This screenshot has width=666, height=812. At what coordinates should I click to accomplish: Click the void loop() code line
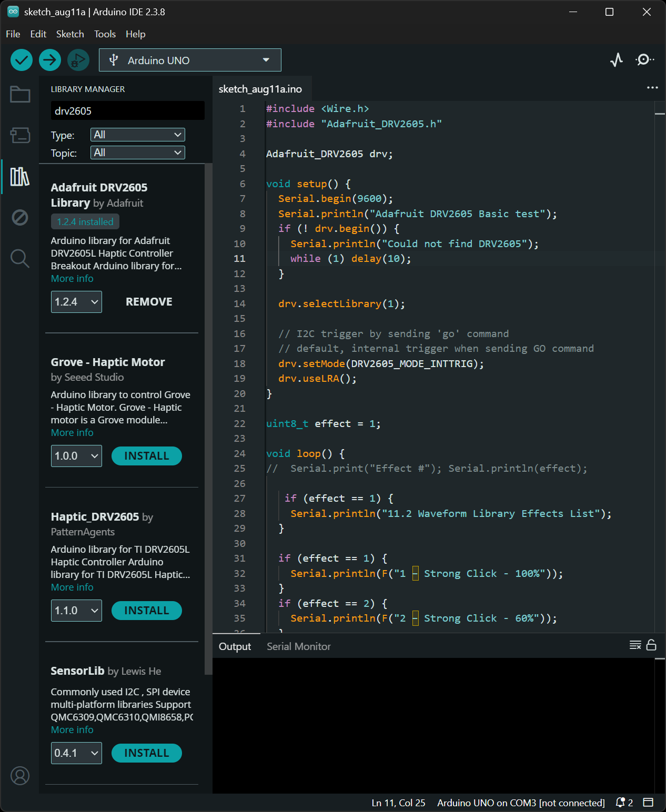point(305,453)
